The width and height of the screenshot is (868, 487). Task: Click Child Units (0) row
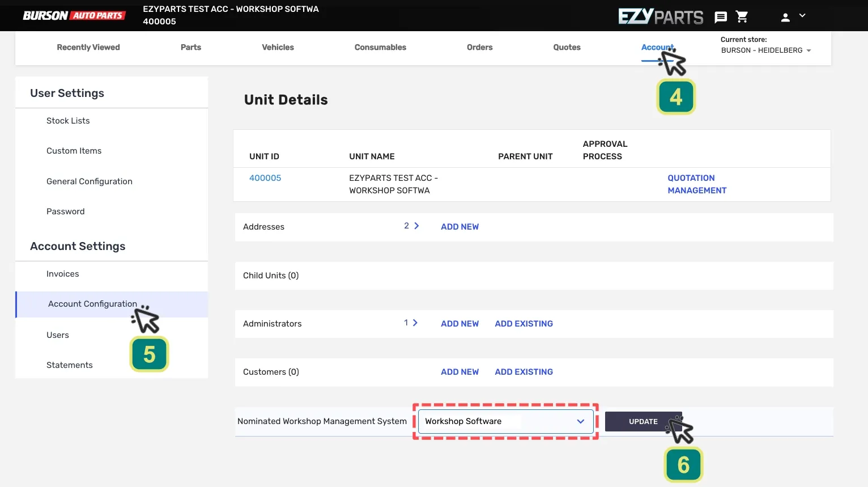click(x=534, y=276)
